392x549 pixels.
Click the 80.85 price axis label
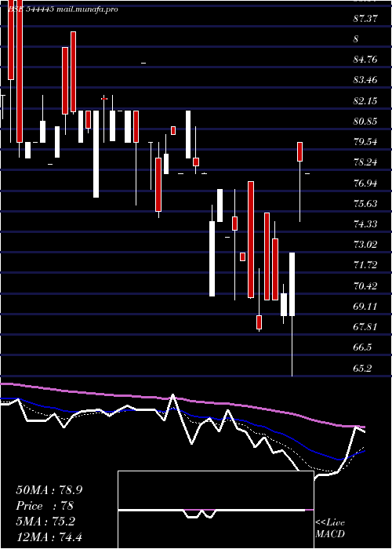[365, 122]
